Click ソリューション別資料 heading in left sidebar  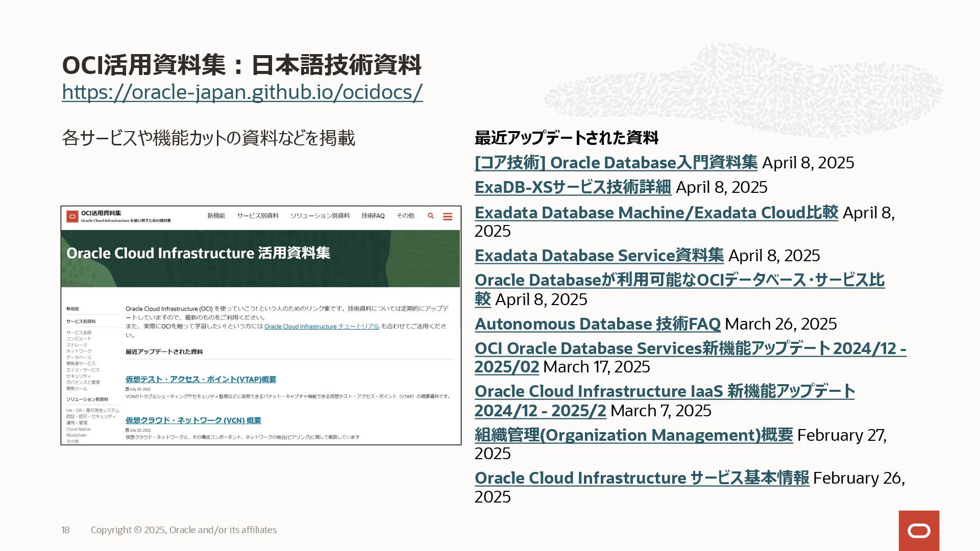coord(87,399)
